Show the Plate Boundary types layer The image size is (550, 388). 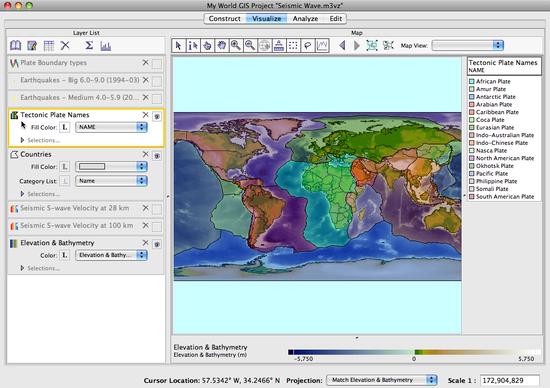[x=157, y=63]
